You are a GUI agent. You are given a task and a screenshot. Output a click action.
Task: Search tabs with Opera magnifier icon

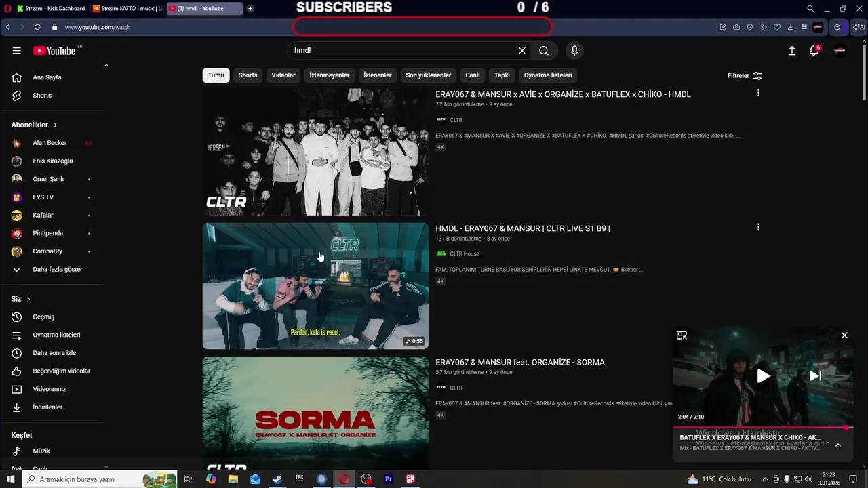[x=810, y=9]
